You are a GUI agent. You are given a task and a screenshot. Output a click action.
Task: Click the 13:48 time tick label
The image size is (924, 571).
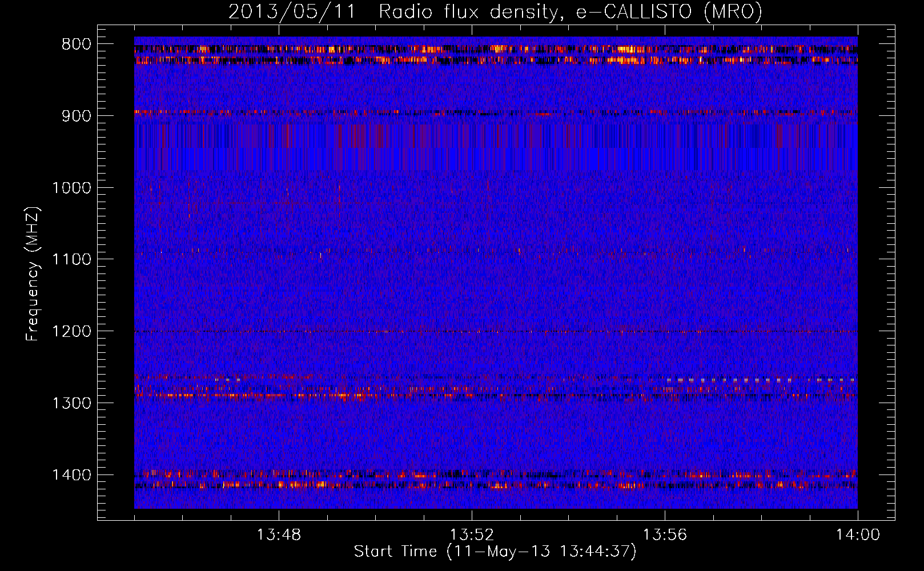click(279, 535)
